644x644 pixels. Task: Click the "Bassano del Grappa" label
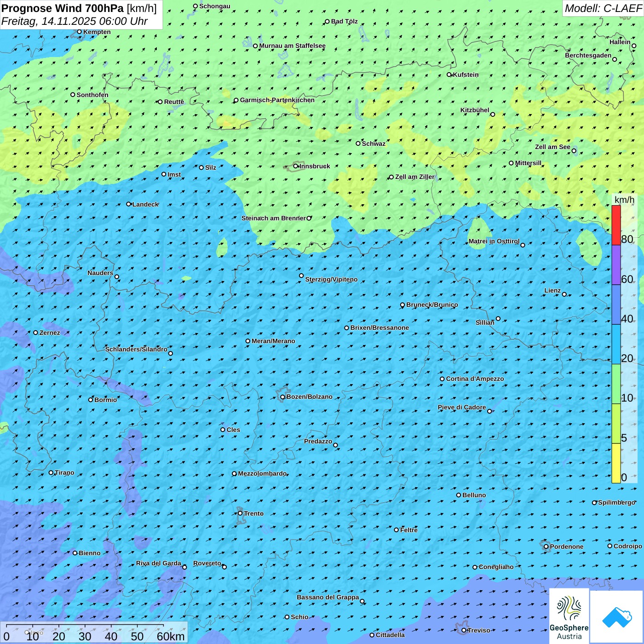point(328,597)
